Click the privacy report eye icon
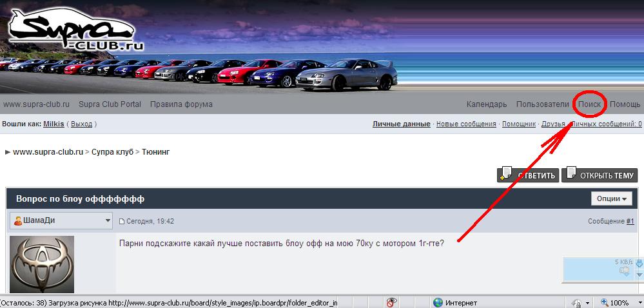 (391, 302)
